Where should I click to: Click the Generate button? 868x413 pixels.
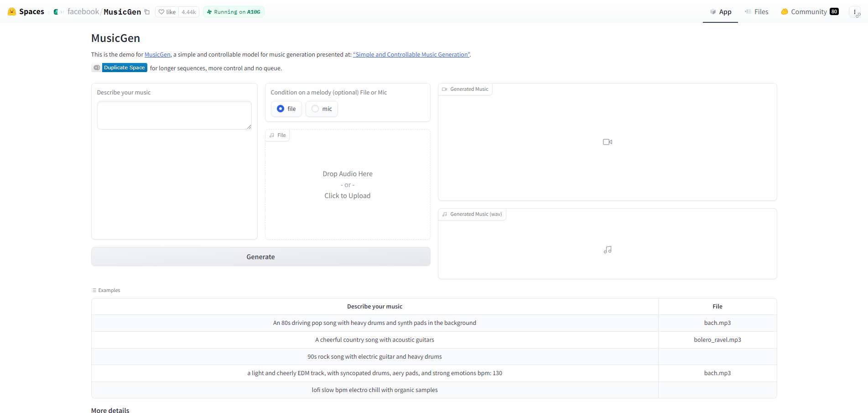pyautogui.click(x=261, y=257)
